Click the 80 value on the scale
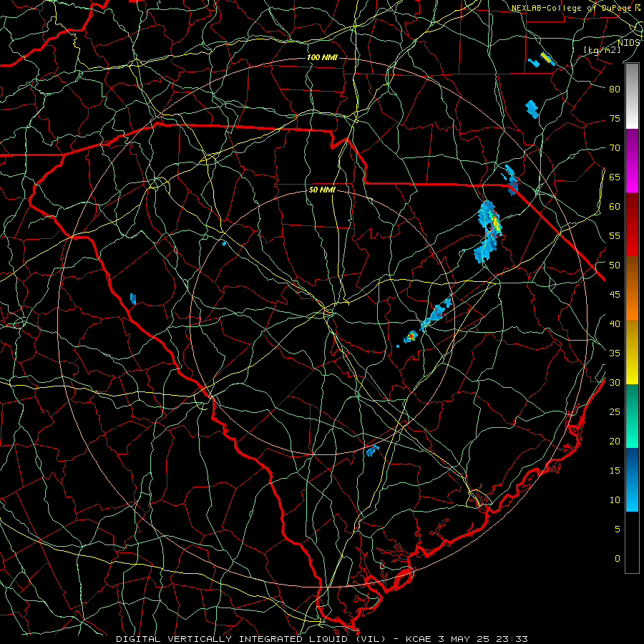This screenshot has width=644, height=644. coord(615,89)
